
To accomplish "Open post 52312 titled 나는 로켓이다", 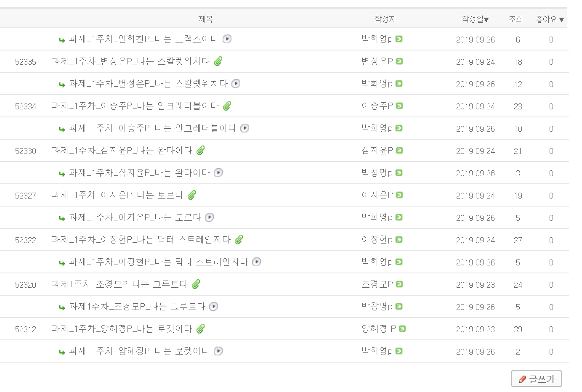I will coord(122,329).
